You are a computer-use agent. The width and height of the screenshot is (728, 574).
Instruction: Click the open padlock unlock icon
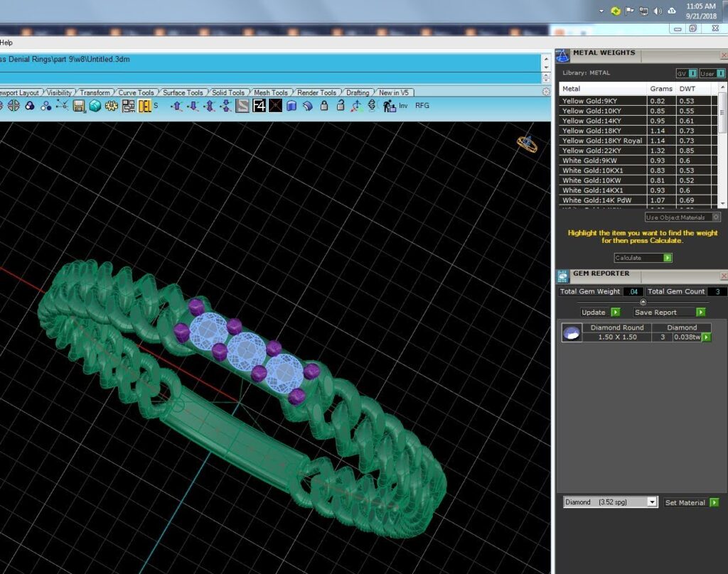pyautogui.click(x=341, y=105)
